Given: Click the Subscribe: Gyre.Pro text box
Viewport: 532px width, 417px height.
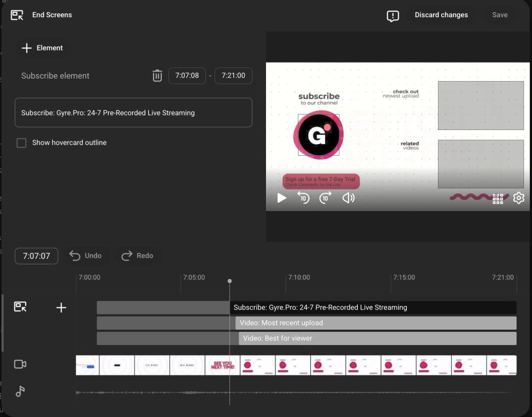Looking at the screenshot, I should [133, 113].
